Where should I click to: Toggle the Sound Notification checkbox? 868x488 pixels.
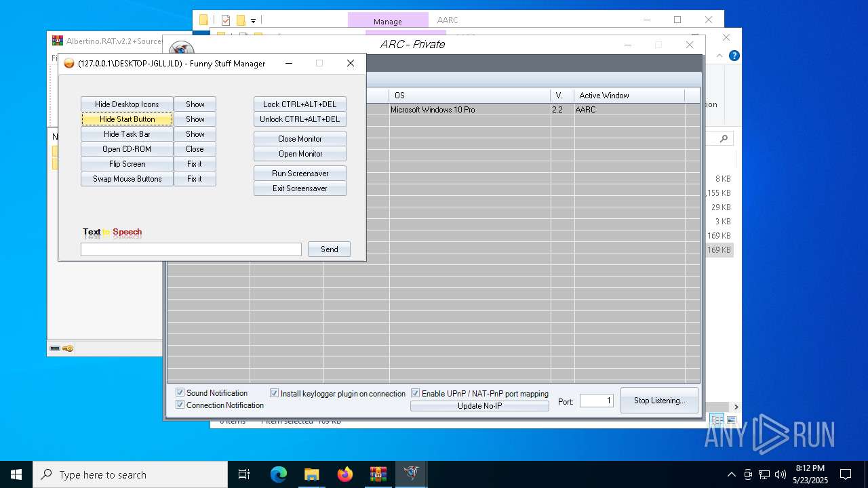coord(180,392)
